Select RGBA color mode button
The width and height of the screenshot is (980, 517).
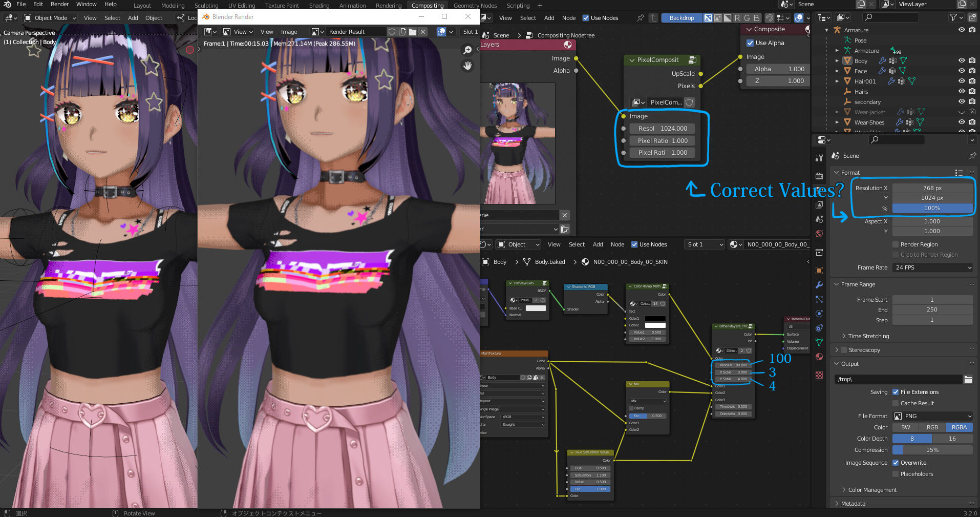pyautogui.click(x=959, y=427)
